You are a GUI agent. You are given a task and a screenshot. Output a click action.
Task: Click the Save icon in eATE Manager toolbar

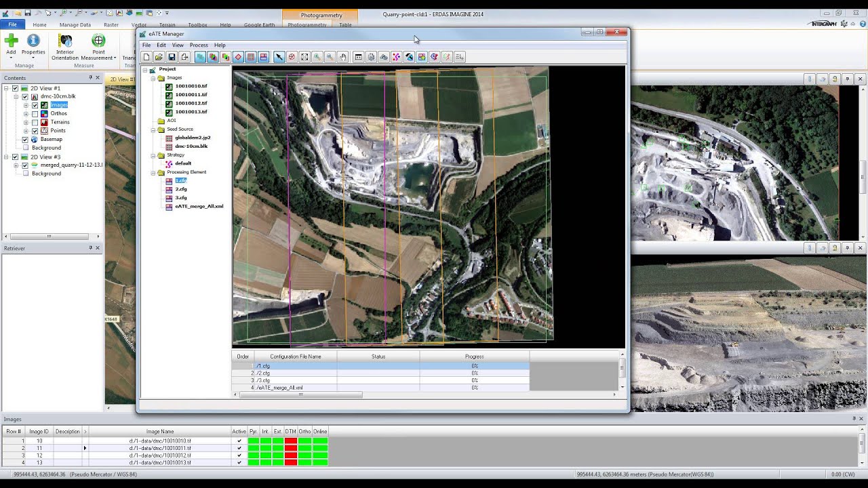[172, 58]
